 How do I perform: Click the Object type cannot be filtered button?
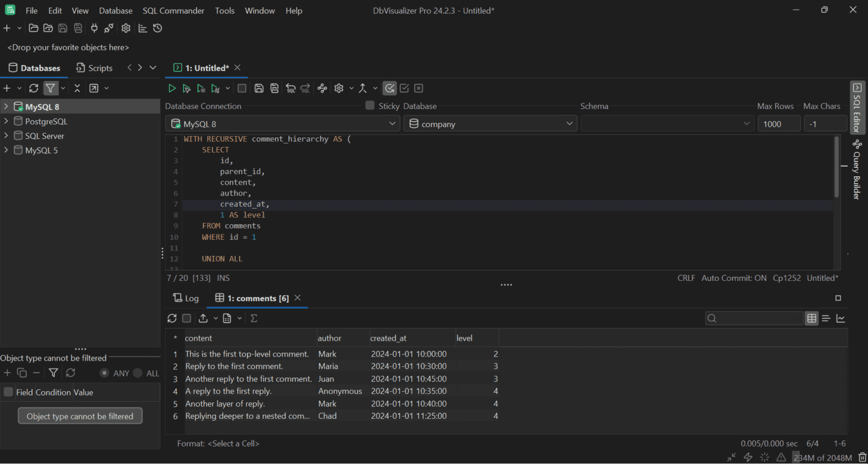tap(80, 415)
